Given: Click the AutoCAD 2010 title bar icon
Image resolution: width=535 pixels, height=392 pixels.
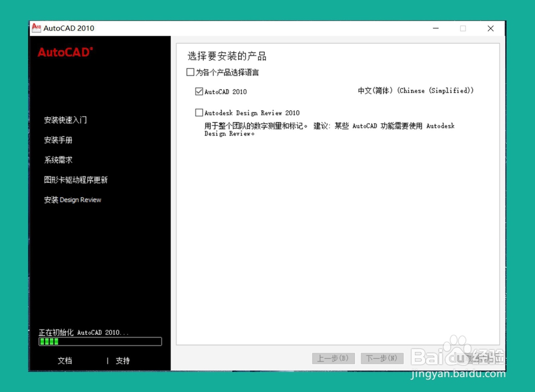Looking at the screenshot, I should tap(36, 28).
